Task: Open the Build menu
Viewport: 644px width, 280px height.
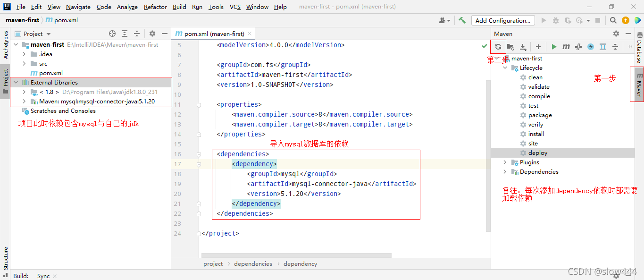Action: tap(179, 7)
